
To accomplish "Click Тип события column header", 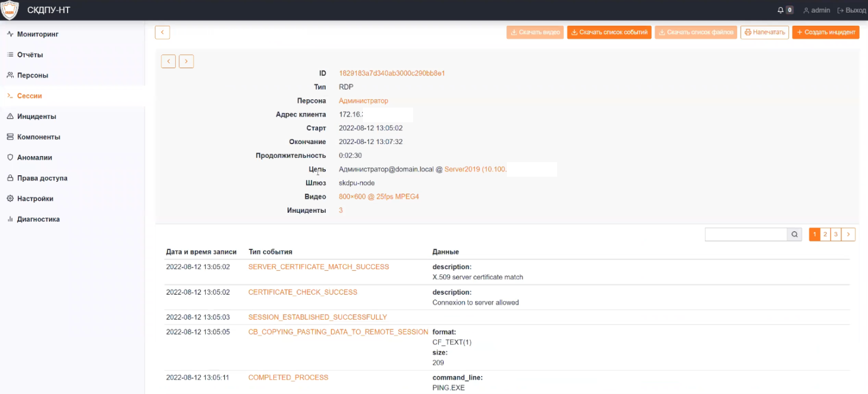I will click(270, 252).
